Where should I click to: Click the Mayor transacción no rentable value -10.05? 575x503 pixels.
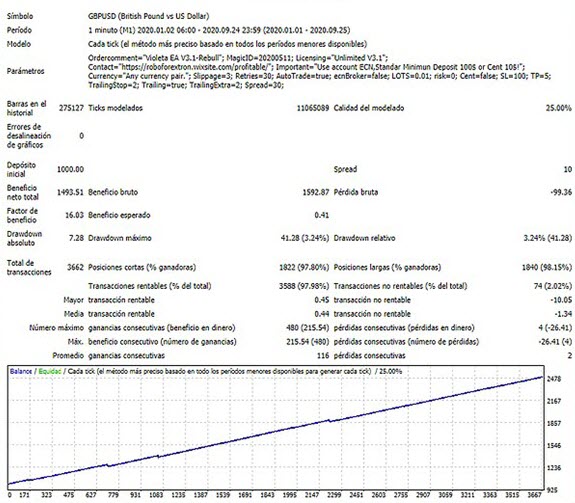pyautogui.click(x=561, y=300)
